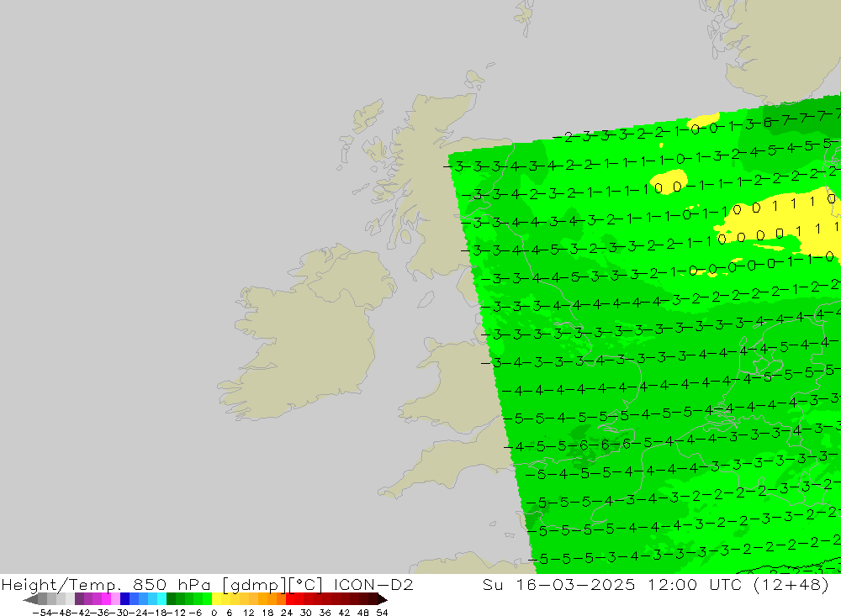This screenshot has width=841, height=616.
Task: Click the '[gdmp]' unit label
Action: tap(255, 586)
